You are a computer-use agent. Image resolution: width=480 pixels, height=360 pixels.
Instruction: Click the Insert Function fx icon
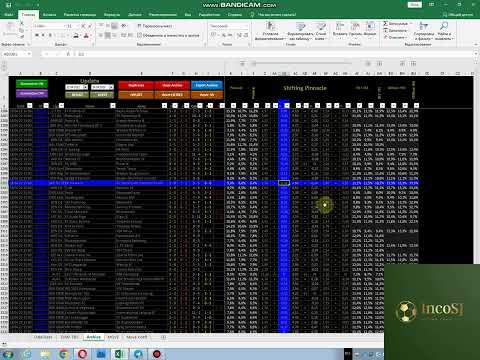click(68, 54)
